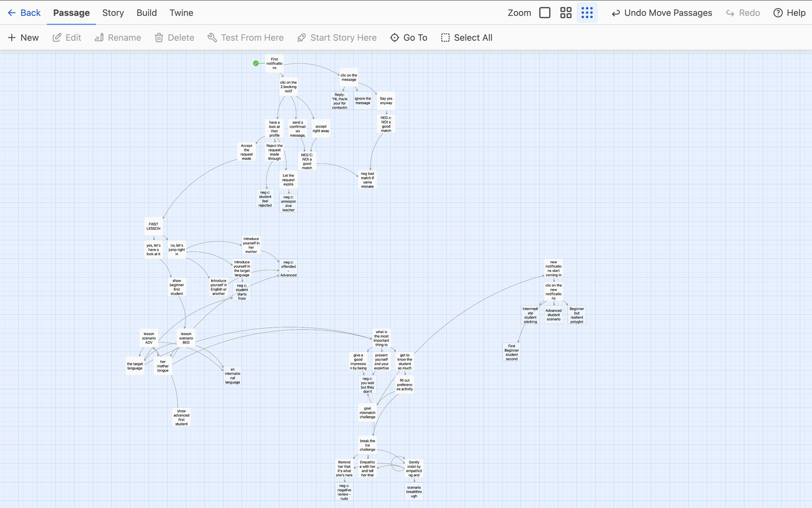
Task: Go Back to the library
Action: [24, 13]
